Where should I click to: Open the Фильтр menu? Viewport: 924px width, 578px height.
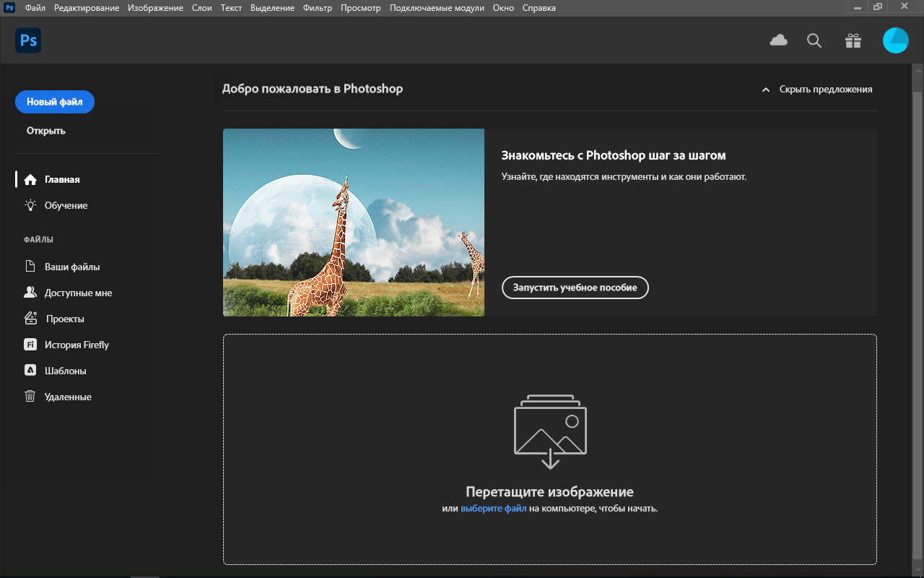click(318, 8)
